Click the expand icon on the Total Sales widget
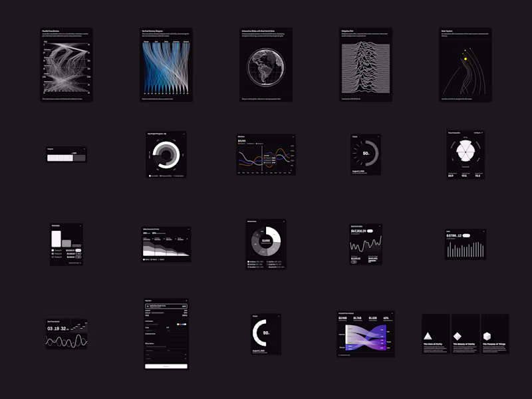Image resolution: width=532 pixels, height=399 pixels. (80, 225)
